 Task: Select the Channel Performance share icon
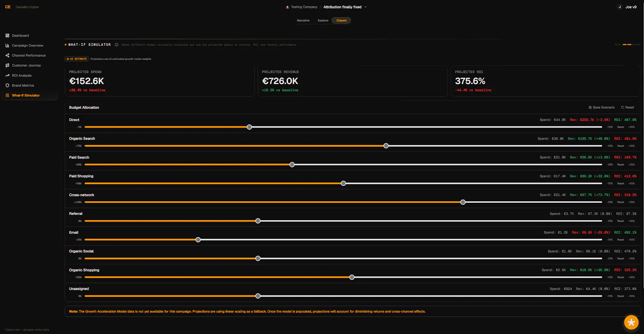[x=7, y=56]
